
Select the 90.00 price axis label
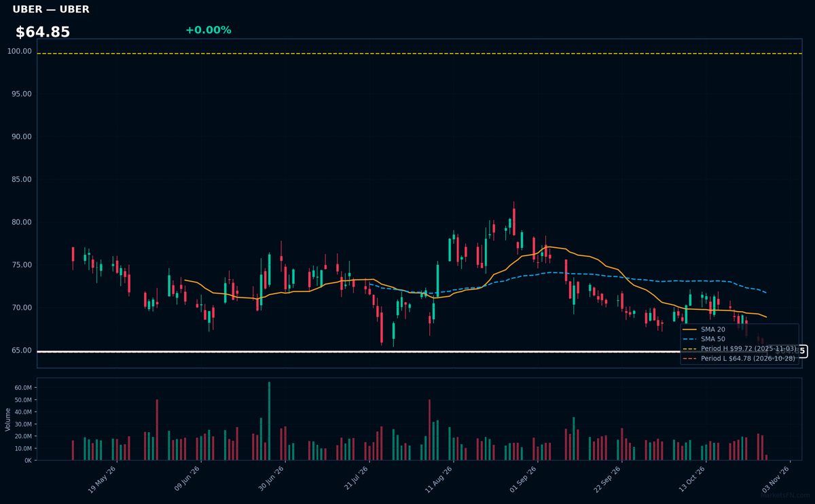point(22,137)
